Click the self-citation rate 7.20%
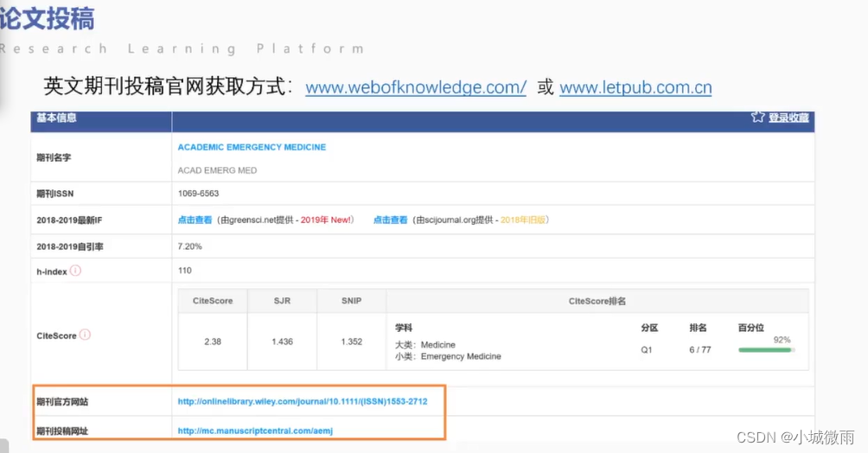868x453 pixels. (190, 246)
